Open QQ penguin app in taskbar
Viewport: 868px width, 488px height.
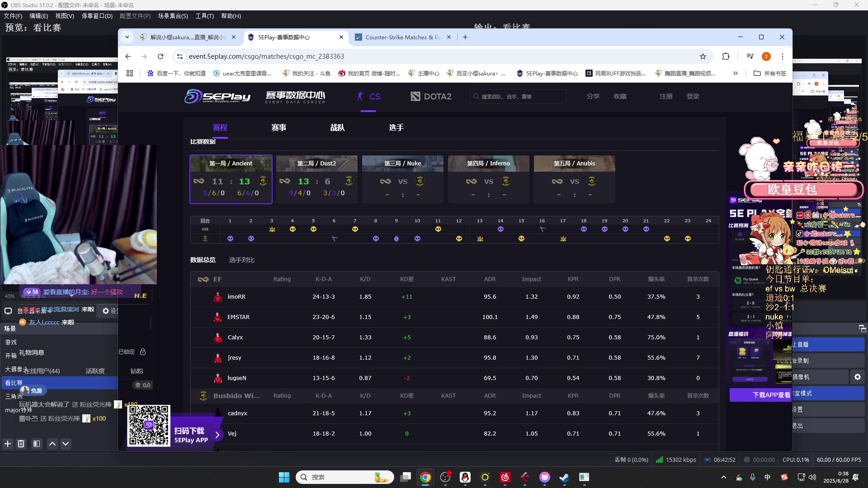coord(465,477)
